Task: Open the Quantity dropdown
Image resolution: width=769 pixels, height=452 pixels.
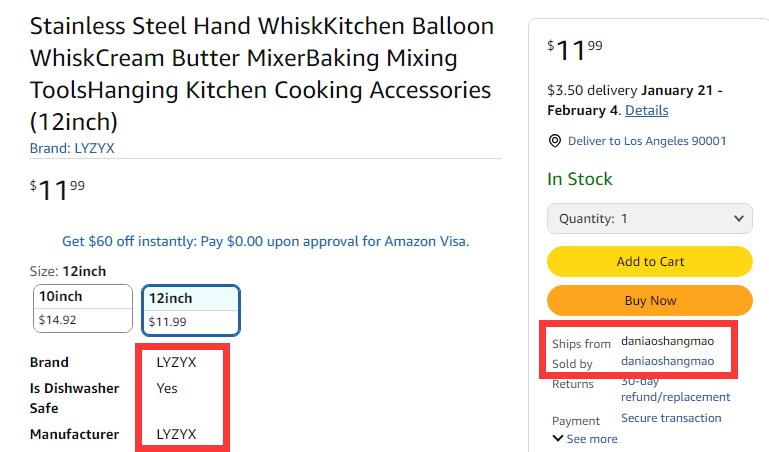Action: [649, 218]
